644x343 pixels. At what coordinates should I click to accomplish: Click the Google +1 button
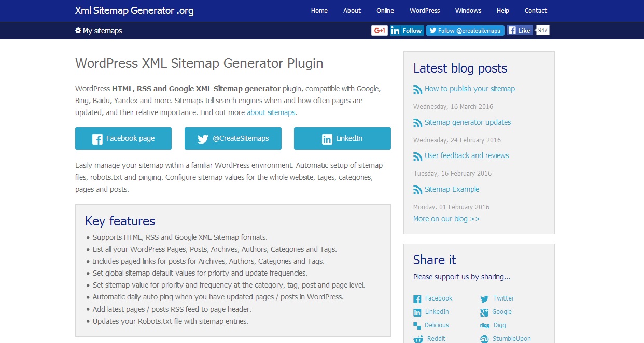379,30
